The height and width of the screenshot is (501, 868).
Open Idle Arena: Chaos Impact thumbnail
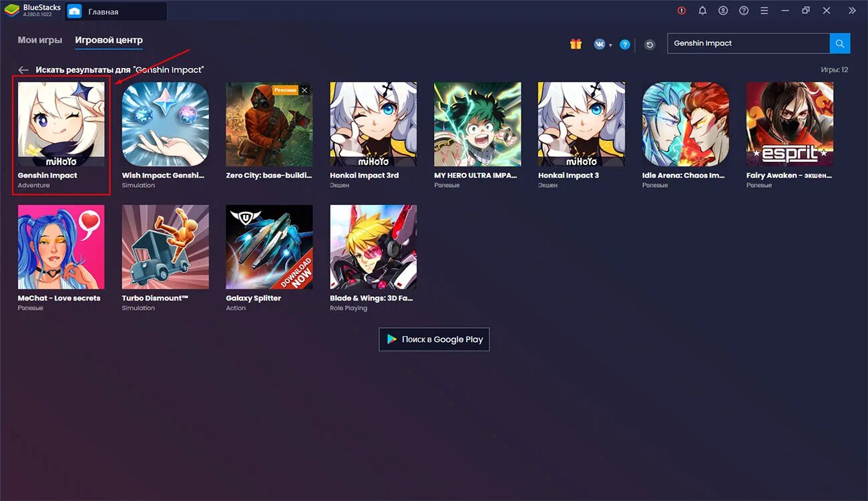pos(686,124)
